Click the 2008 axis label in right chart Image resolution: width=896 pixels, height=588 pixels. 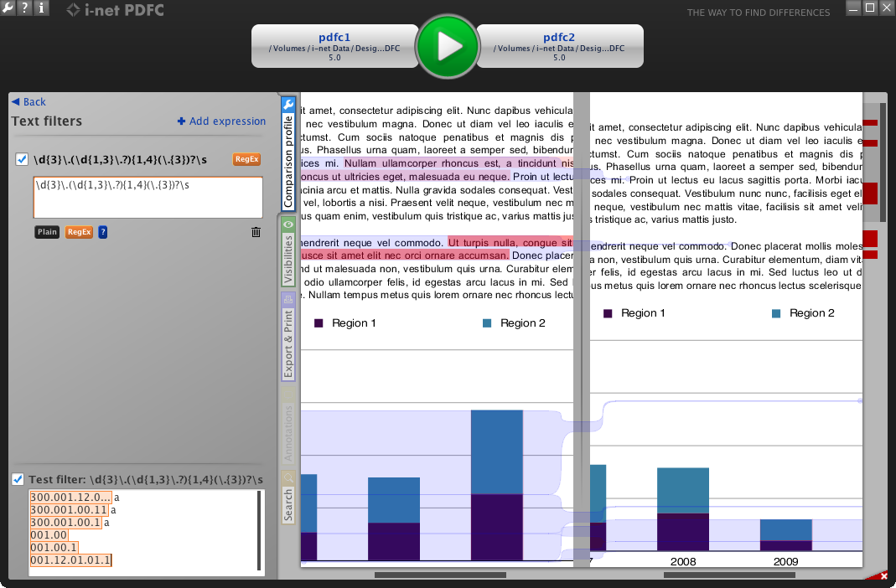point(683,561)
